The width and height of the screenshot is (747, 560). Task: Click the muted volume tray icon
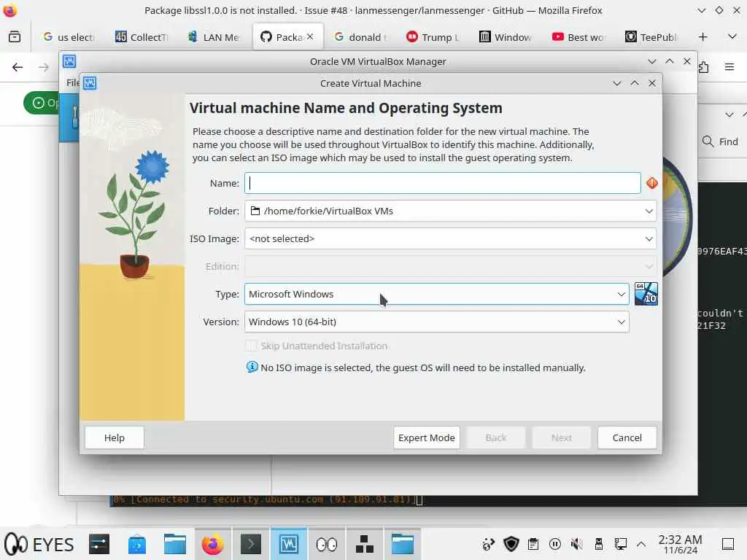(577, 544)
